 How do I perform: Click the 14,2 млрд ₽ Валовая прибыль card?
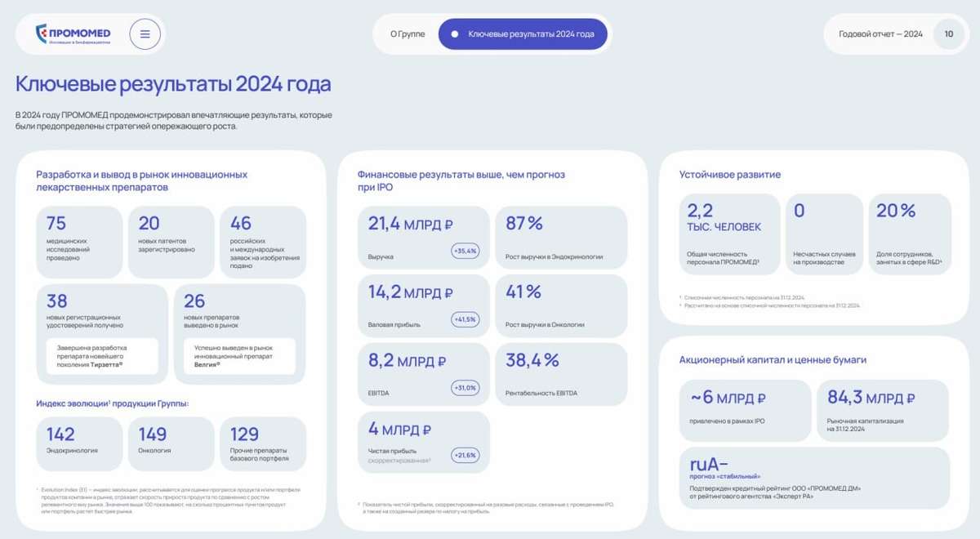[424, 305]
